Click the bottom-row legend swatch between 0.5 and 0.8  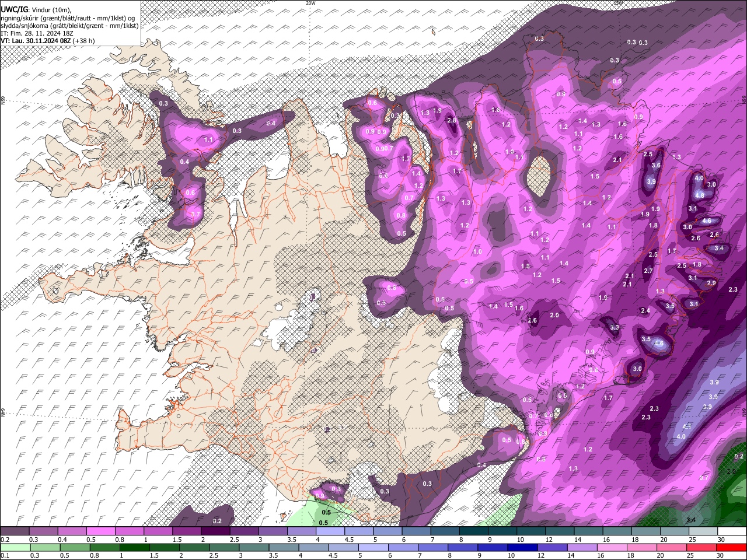74,548
